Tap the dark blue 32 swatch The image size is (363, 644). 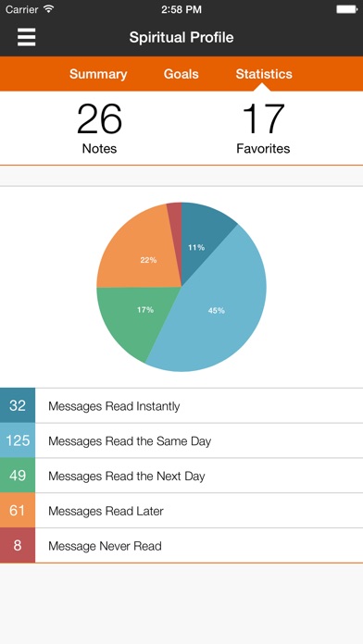coord(18,406)
